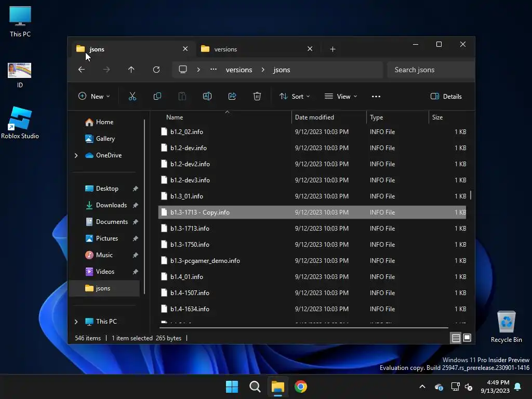Click the file list horizontal scrollbar
532x399 pixels.
point(303,328)
